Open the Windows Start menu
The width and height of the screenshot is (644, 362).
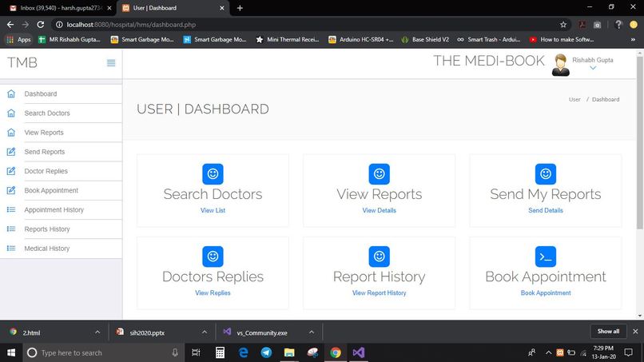point(11,352)
